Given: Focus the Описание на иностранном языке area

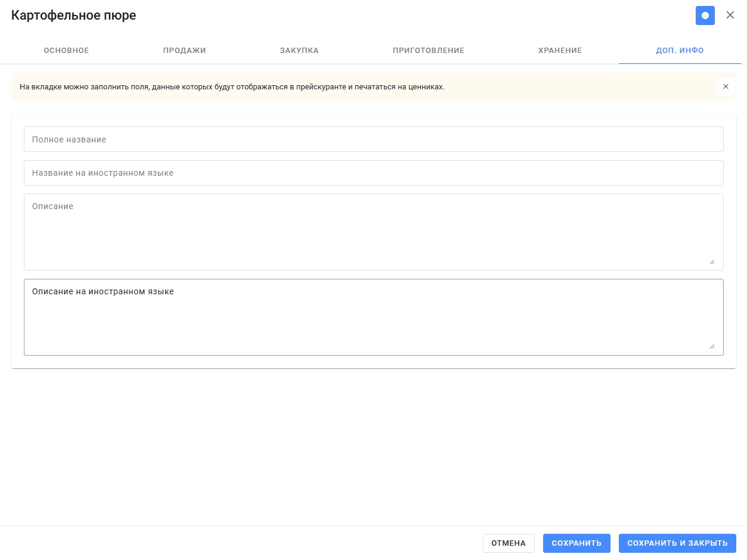Looking at the screenshot, I should pos(374,317).
